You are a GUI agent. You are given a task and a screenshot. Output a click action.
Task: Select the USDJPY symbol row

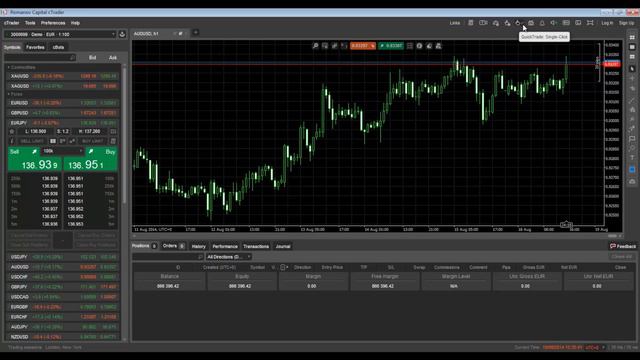click(x=63, y=257)
